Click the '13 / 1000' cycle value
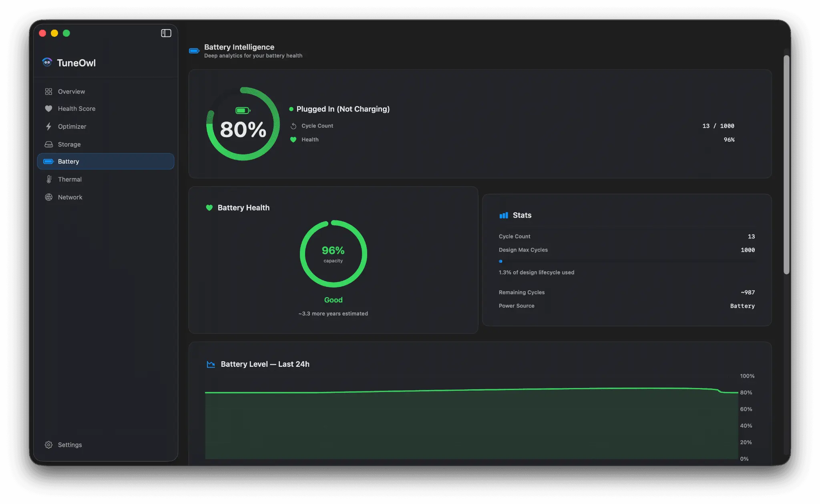This screenshot has width=820, height=504. [718, 126]
